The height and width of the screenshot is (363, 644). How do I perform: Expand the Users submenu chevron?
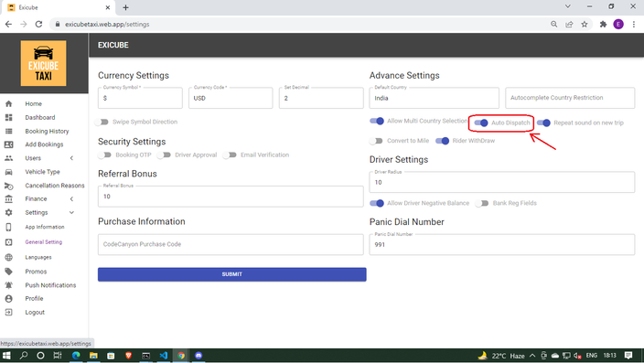[71, 158]
